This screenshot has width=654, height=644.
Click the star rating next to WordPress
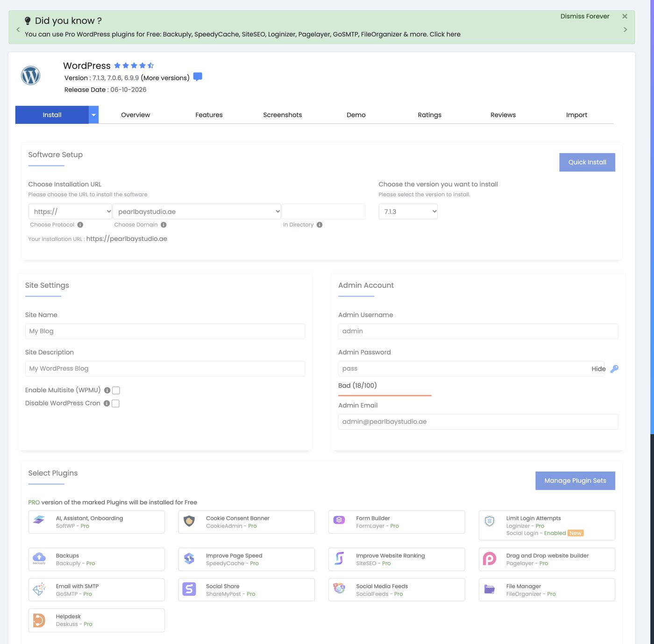(134, 65)
